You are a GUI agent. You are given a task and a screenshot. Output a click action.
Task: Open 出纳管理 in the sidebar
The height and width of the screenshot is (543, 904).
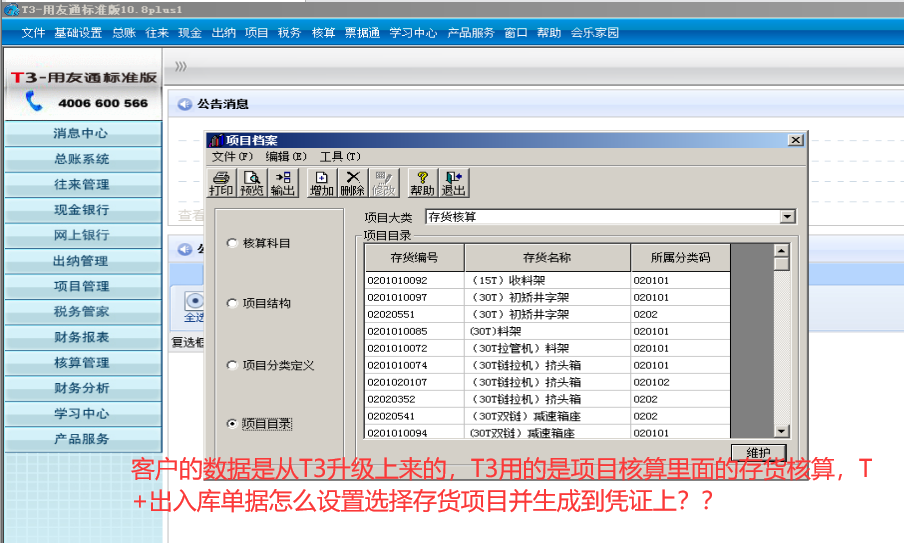pyautogui.click(x=83, y=261)
